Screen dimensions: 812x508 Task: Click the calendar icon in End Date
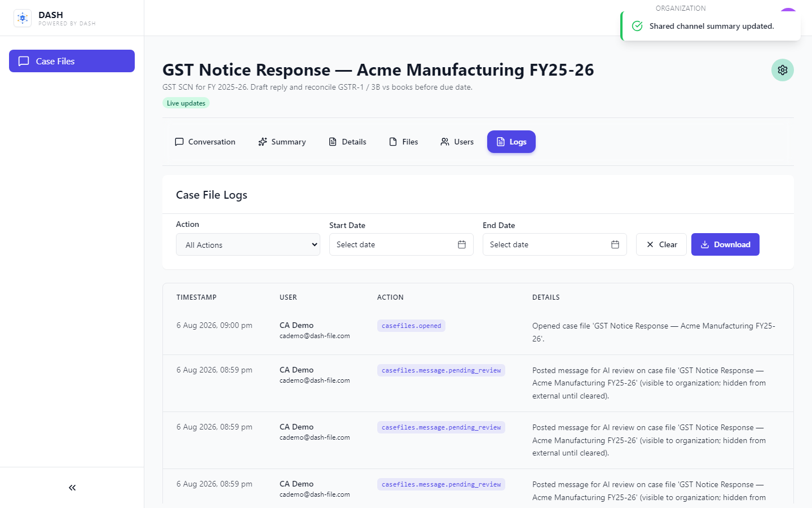click(615, 244)
